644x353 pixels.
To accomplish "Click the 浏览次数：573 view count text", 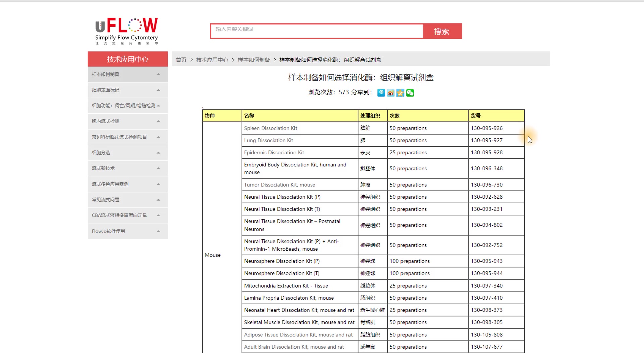I will click(x=329, y=92).
